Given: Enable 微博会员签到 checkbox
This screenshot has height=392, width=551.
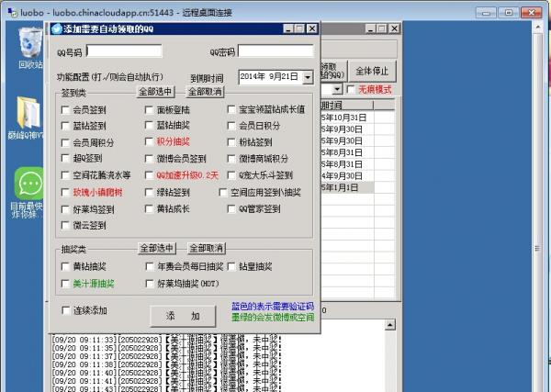Looking at the screenshot, I should click(149, 159).
